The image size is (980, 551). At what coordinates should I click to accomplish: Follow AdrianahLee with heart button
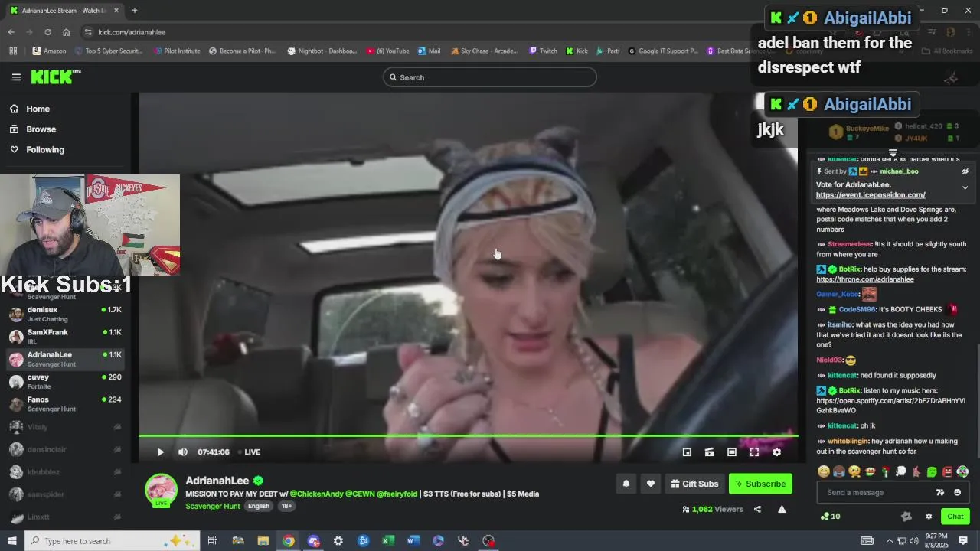[650, 484]
